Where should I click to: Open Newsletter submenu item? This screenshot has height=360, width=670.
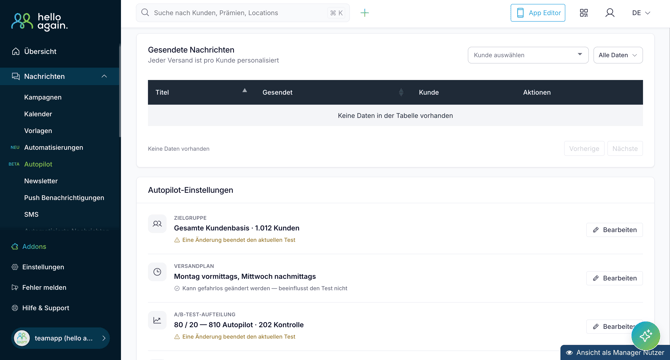pos(41,181)
